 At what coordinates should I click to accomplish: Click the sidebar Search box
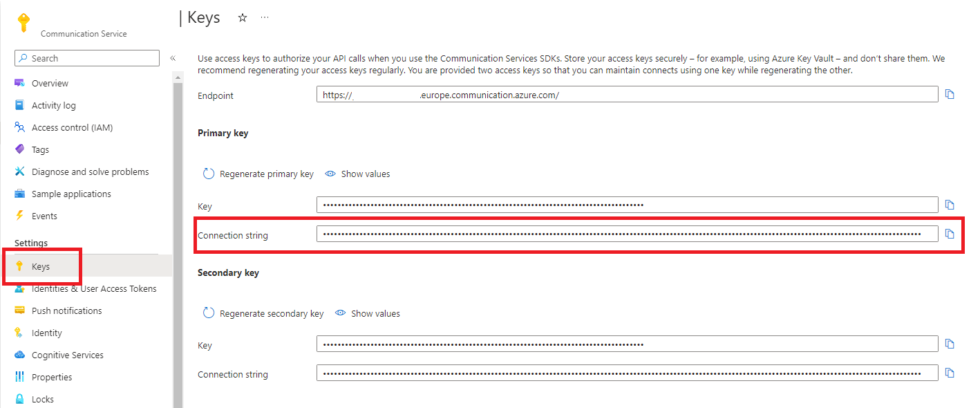87,59
